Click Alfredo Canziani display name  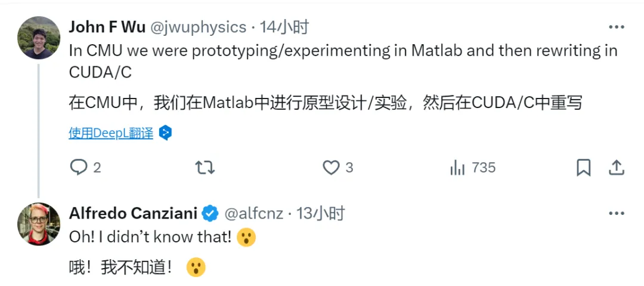[x=134, y=213]
